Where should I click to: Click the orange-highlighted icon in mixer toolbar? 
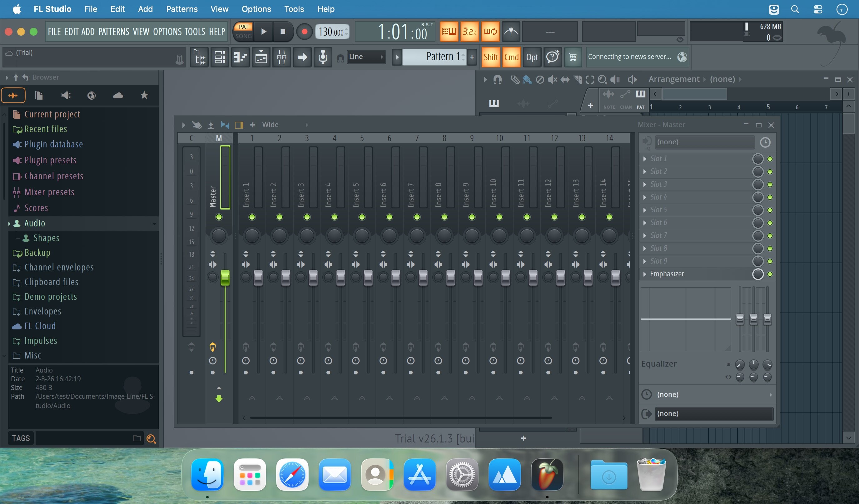click(x=239, y=125)
